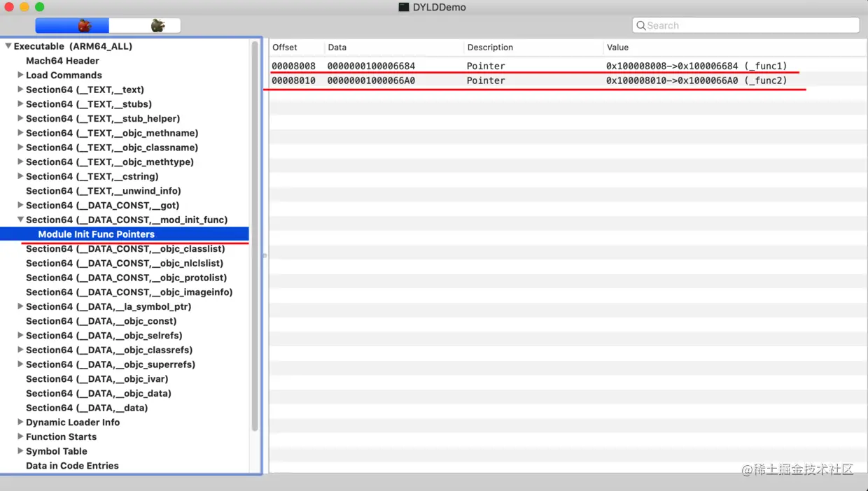868x491 pixels.
Task: Click offset cell 00008010
Action: tap(294, 80)
